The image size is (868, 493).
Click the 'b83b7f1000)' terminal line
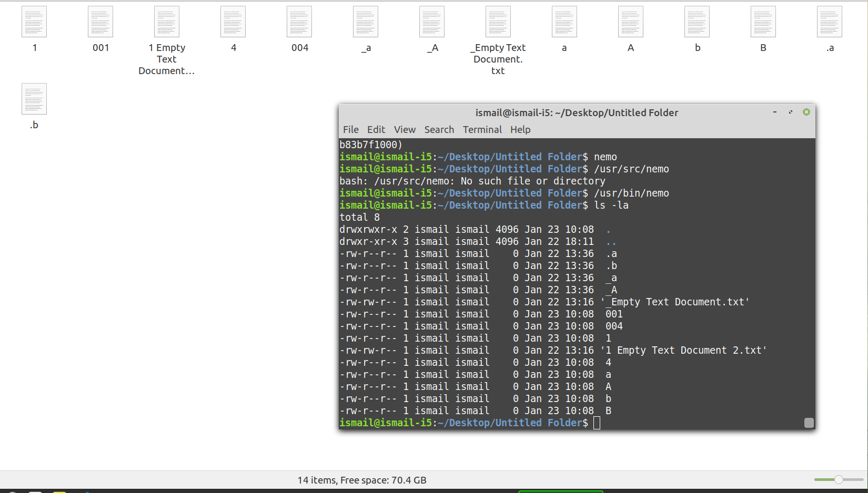[371, 145]
